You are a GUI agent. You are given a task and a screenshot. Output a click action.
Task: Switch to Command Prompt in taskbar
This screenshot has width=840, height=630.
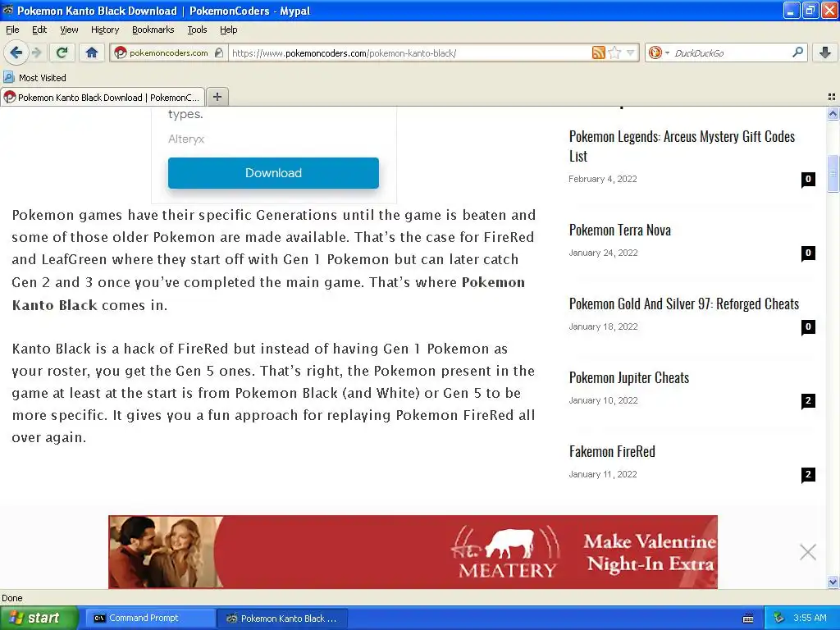(x=150, y=619)
